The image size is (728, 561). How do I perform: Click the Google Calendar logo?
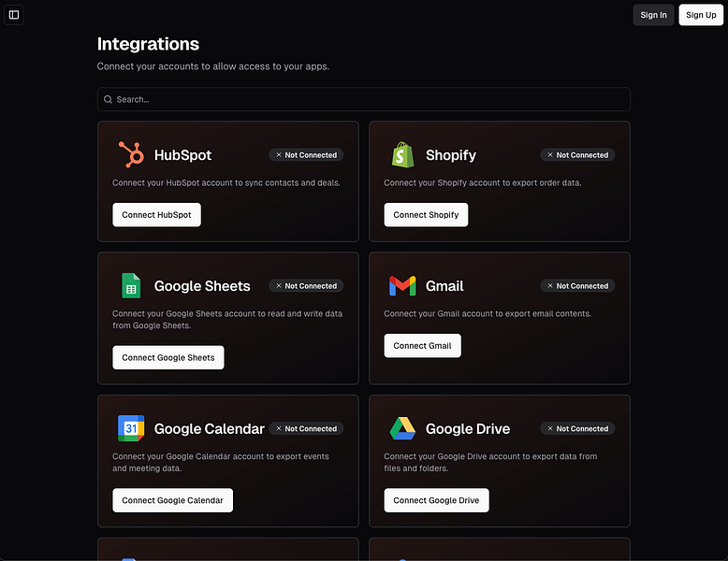pyautogui.click(x=131, y=428)
